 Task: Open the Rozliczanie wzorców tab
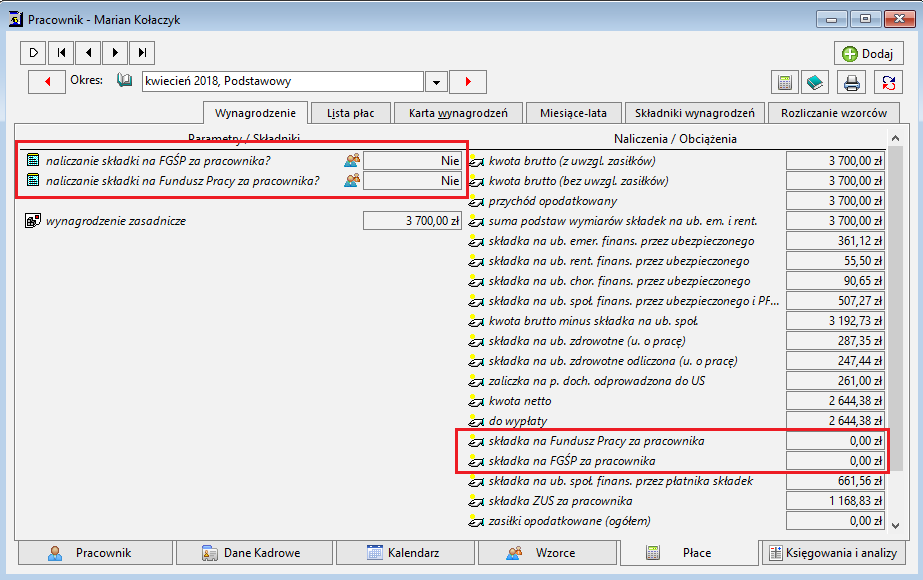click(834, 113)
